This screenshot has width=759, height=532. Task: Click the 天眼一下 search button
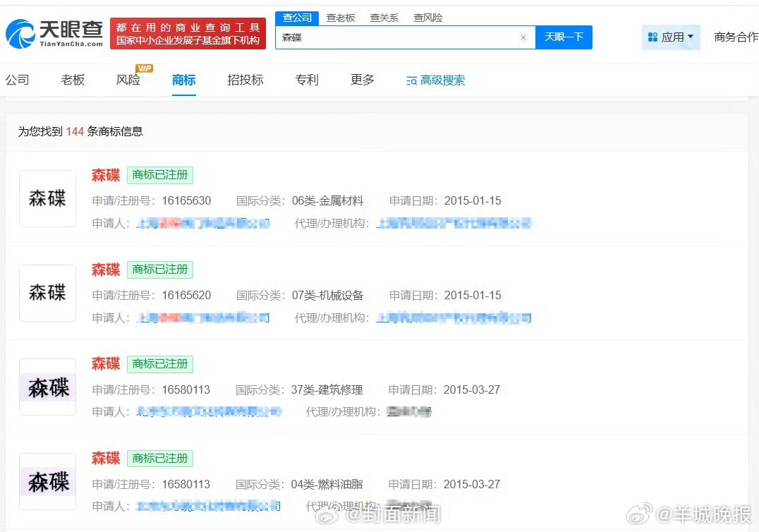point(564,37)
